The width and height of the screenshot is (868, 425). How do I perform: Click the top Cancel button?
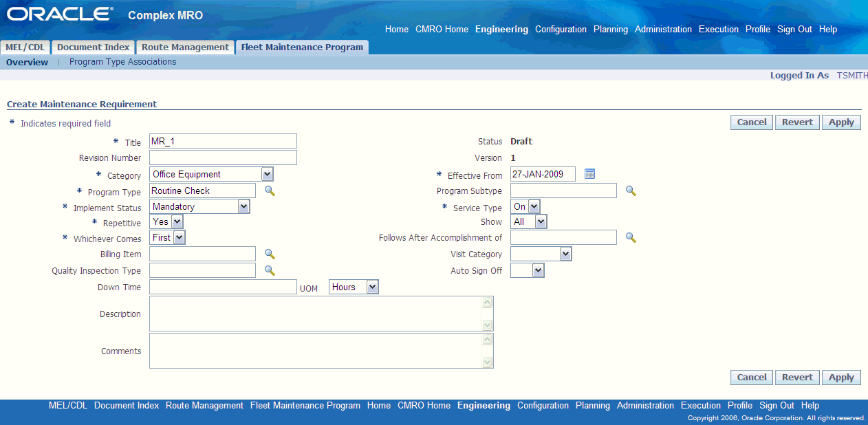[752, 122]
